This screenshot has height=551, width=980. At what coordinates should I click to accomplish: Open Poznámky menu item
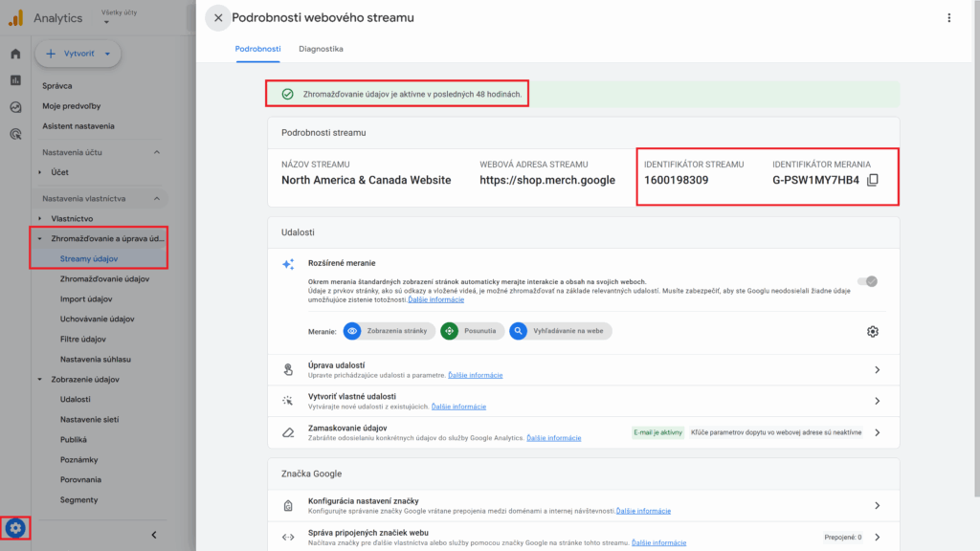(x=78, y=460)
